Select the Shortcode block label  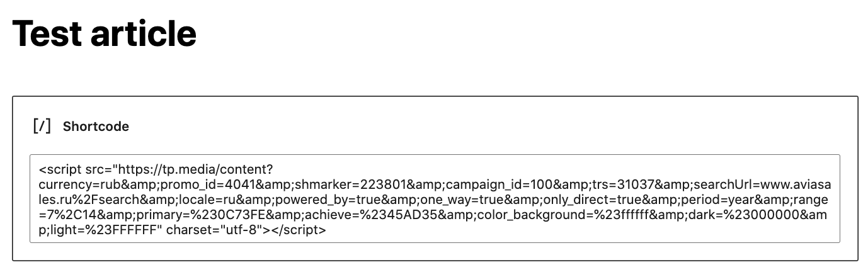(x=96, y=127)
